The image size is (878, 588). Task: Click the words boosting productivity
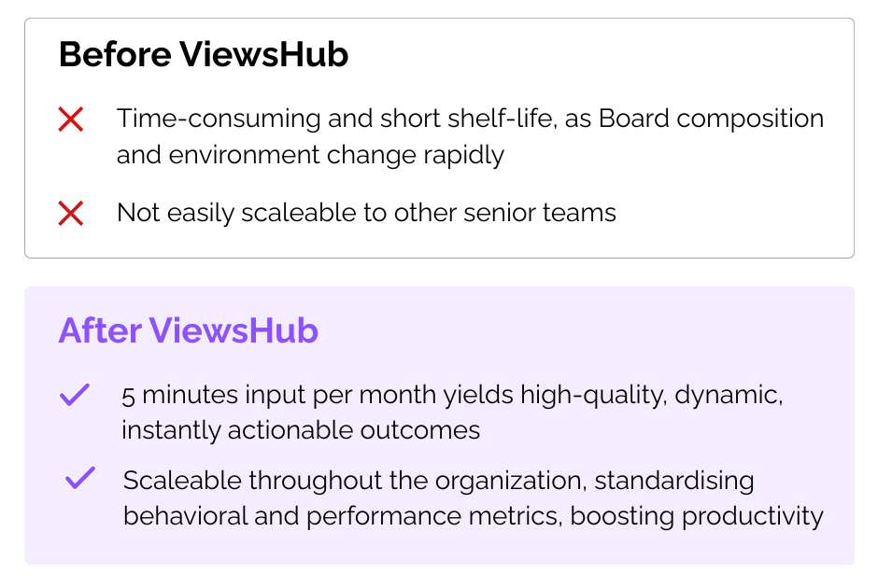pos(697,516)
